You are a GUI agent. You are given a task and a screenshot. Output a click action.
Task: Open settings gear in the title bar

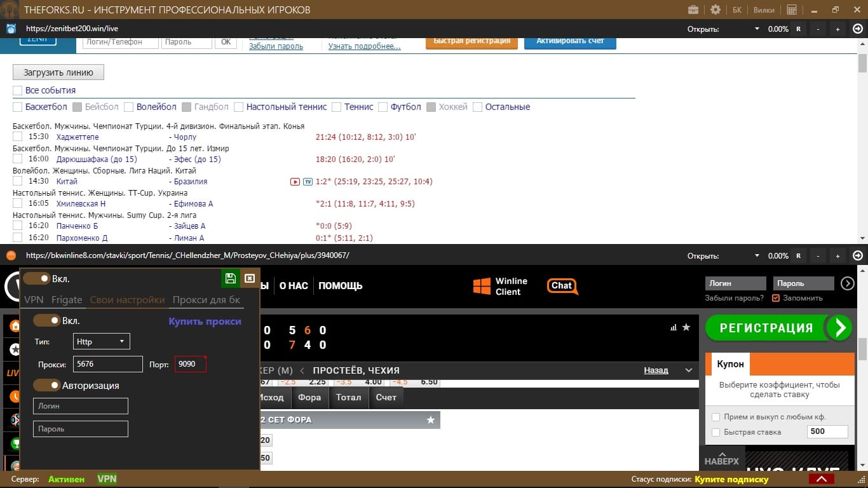(x=715, y=10)
